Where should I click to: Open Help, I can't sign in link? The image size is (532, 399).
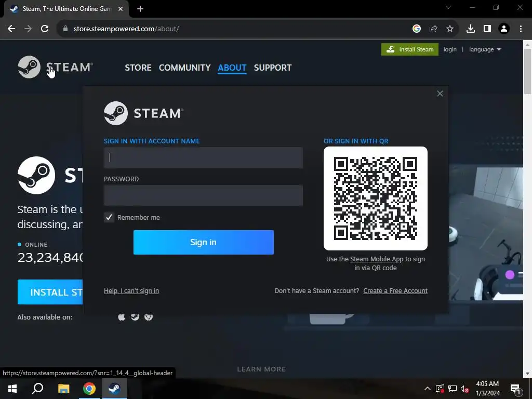click(131, 291)
